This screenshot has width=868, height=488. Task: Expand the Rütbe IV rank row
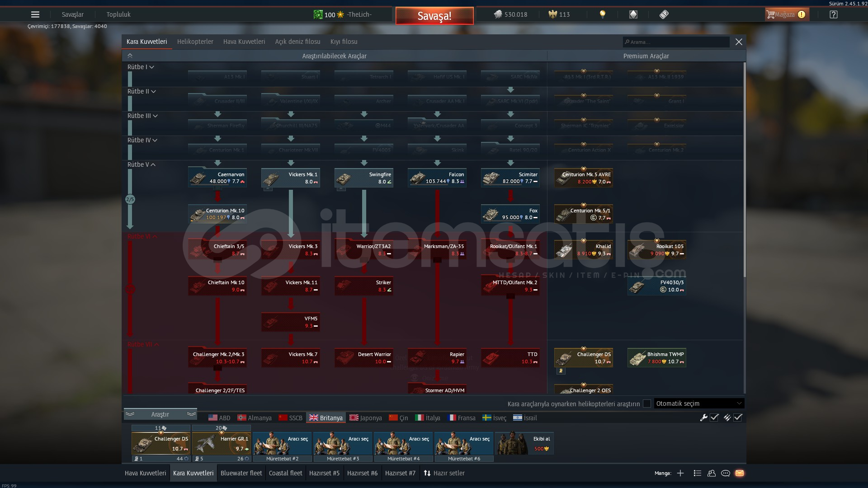(142, 140)
